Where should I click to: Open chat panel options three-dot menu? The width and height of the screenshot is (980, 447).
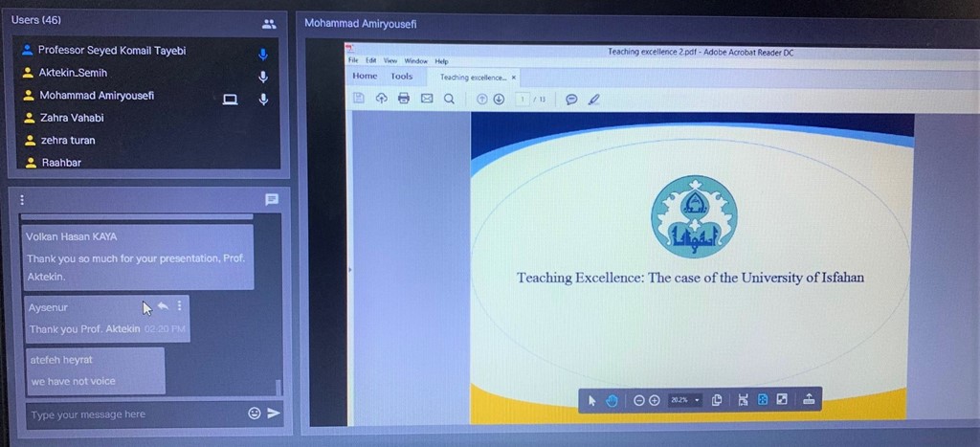click(x=22, y=200)
